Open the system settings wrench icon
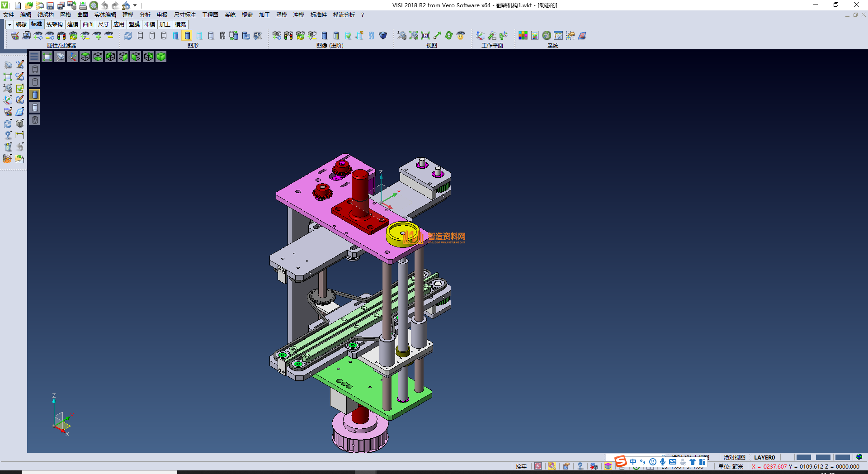 pyautogui.click(x=546, y=35)
